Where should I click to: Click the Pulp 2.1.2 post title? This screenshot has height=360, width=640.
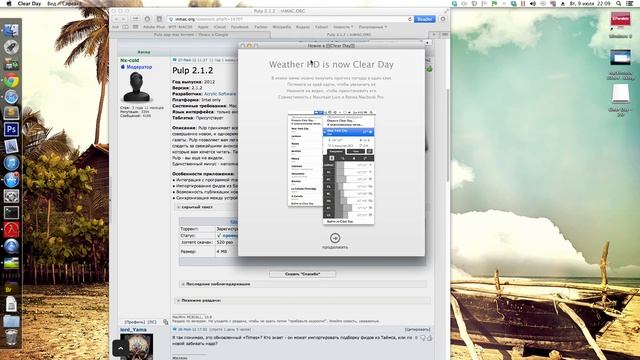tap(192, 71)
